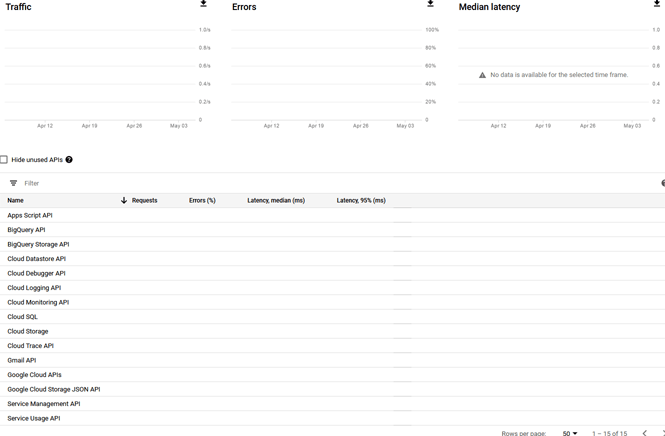Viewport: 665px width, 436px height.
Task: Open the Apps Script API entry
Action: click(x=30, y=215)
